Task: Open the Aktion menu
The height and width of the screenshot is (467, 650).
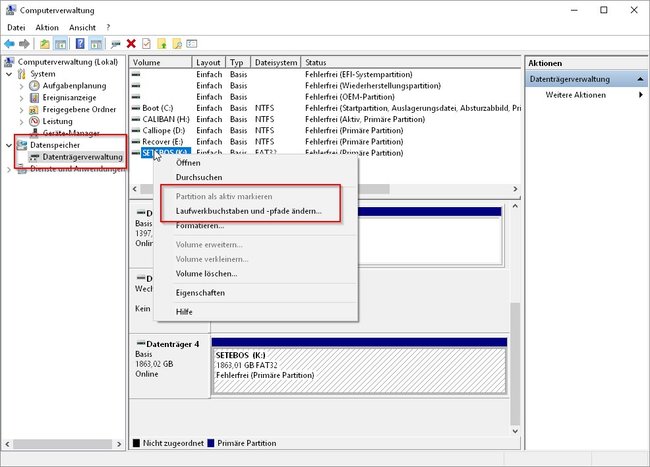Action: pos(47,27)
